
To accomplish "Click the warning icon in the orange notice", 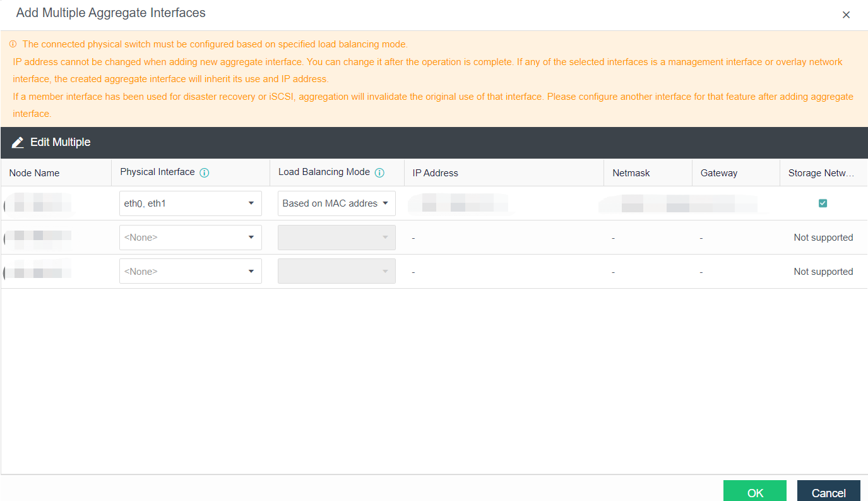I will point(13,44).
